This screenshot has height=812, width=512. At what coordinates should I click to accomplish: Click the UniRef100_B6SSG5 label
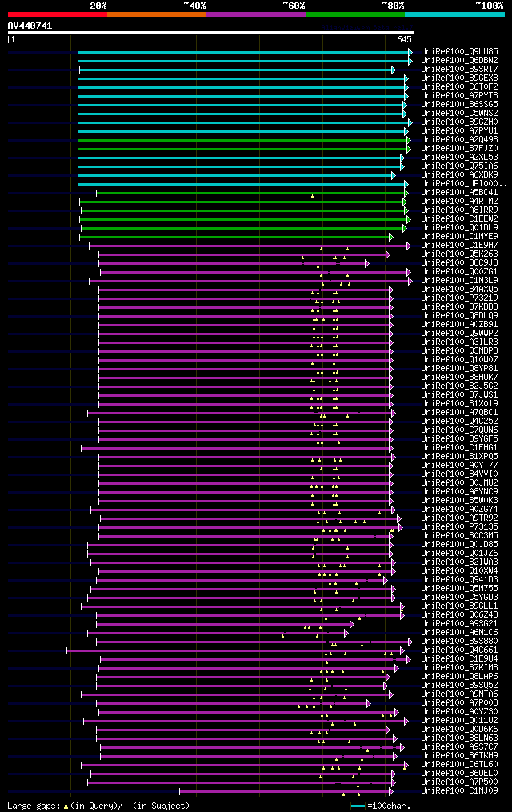[459, 105]
